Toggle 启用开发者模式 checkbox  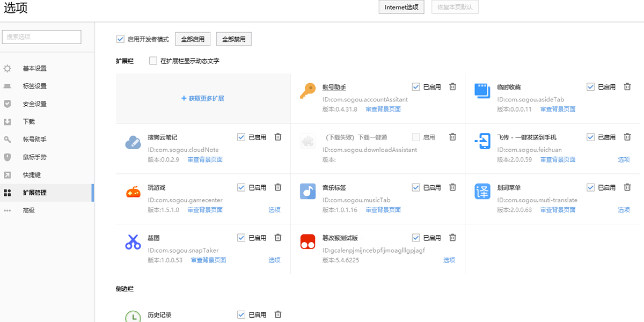tap(120, 39)
